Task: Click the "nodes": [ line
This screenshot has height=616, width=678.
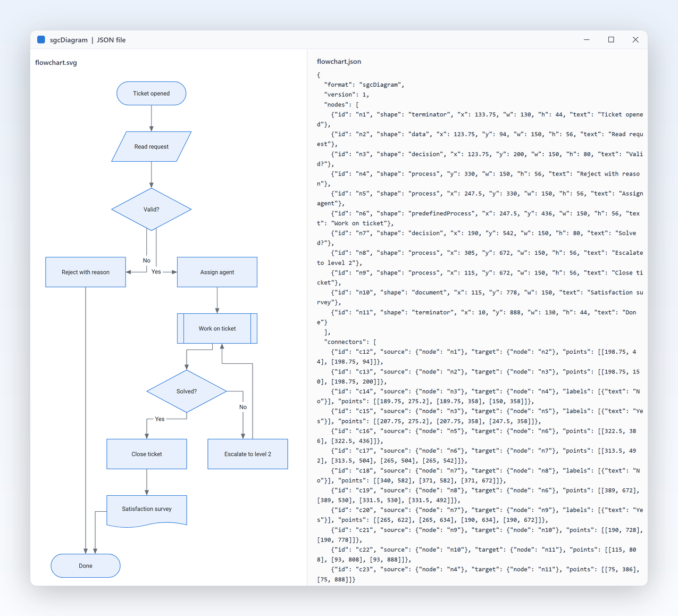Action: 341,105
